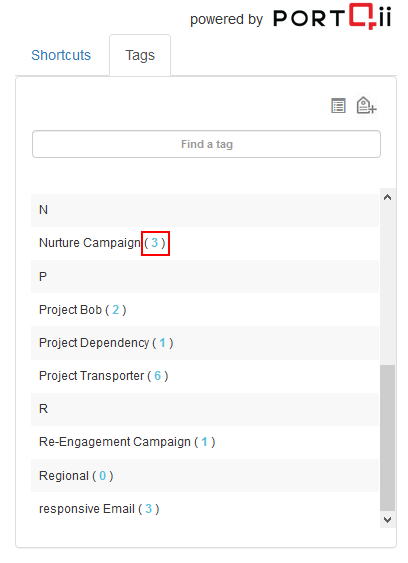This screenshot has height=563, width=408.
Task: Select the Project Transporter tag name
Action: pos(92,376)
